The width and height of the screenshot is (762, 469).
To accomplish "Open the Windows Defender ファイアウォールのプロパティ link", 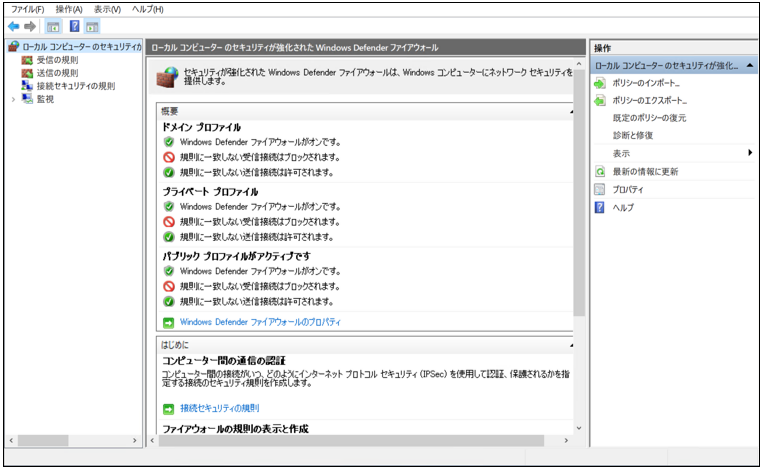I will pyautogui.click(x=260, y=322).
